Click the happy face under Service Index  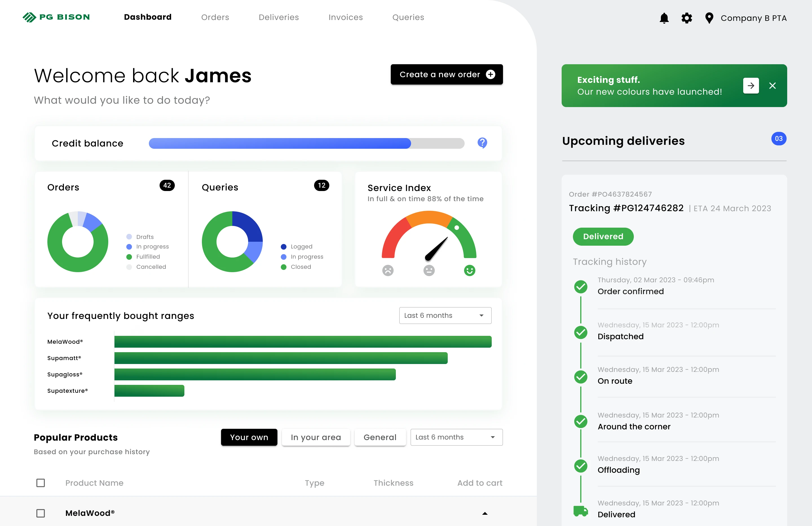(469, 270)
